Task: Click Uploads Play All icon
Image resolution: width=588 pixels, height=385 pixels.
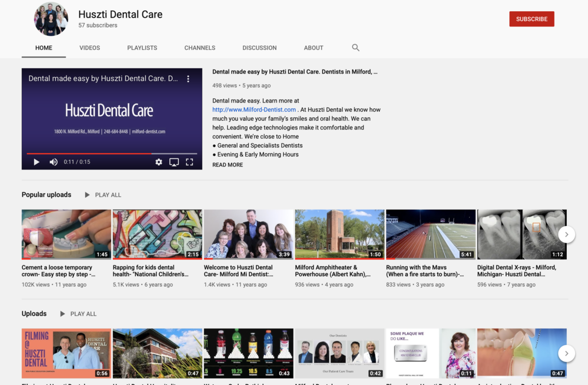Action: click(62, 314)
